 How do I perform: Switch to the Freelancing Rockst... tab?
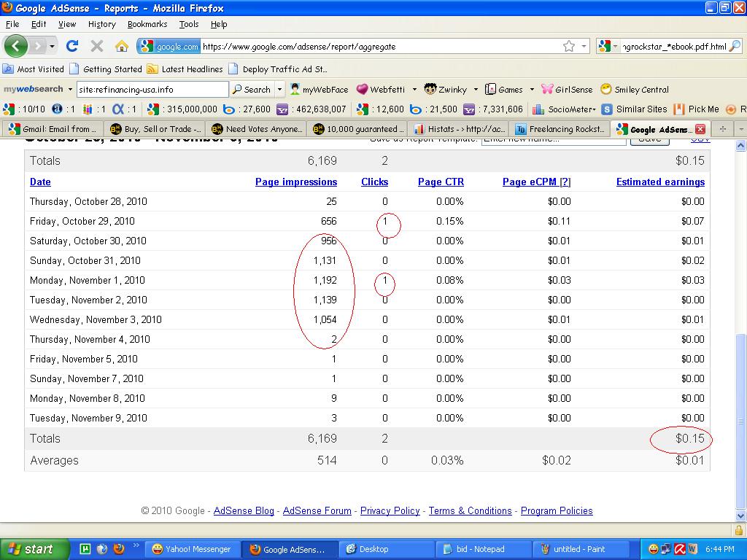561,129
